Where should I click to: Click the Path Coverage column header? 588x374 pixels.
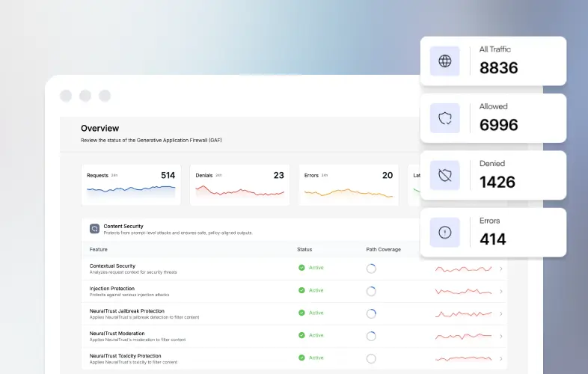[383, 249]
